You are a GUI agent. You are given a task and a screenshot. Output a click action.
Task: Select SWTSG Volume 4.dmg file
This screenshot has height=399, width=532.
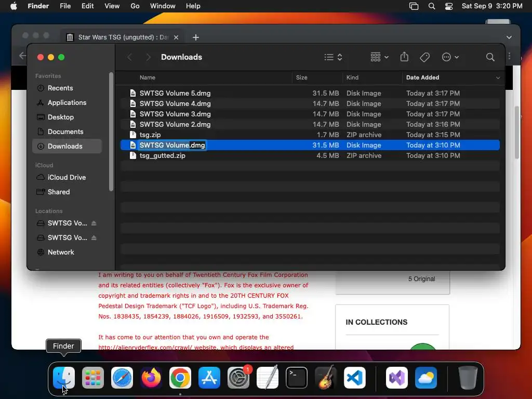[310, 103]
